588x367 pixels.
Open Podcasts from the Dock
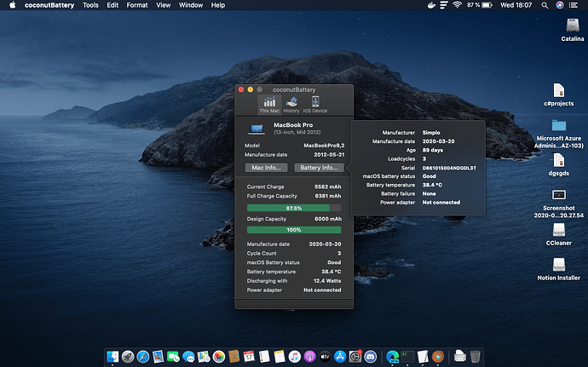coord(309,356)
